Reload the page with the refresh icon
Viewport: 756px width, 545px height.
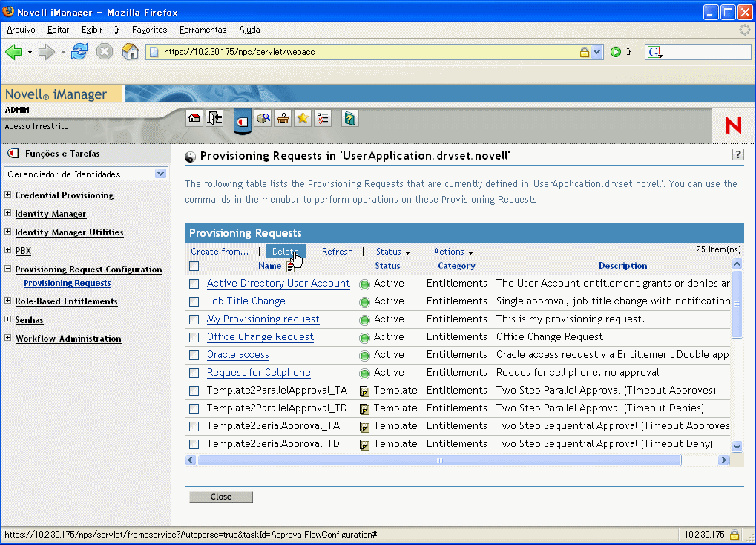click(79, 51)
